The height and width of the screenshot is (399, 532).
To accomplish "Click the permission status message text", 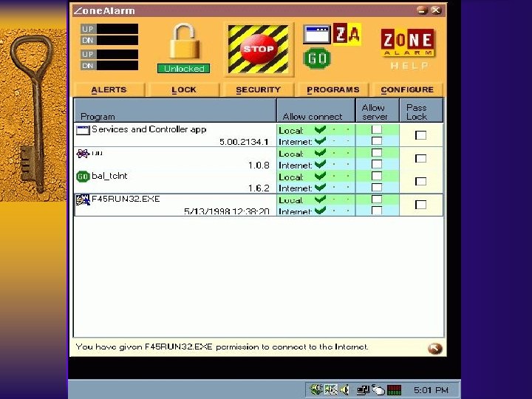I will 222,347.
